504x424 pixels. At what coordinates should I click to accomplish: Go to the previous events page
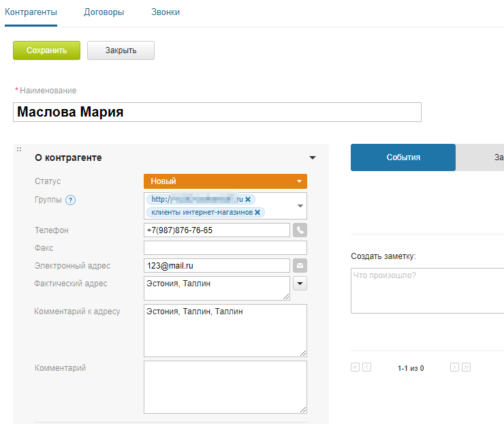click(367, 367)
